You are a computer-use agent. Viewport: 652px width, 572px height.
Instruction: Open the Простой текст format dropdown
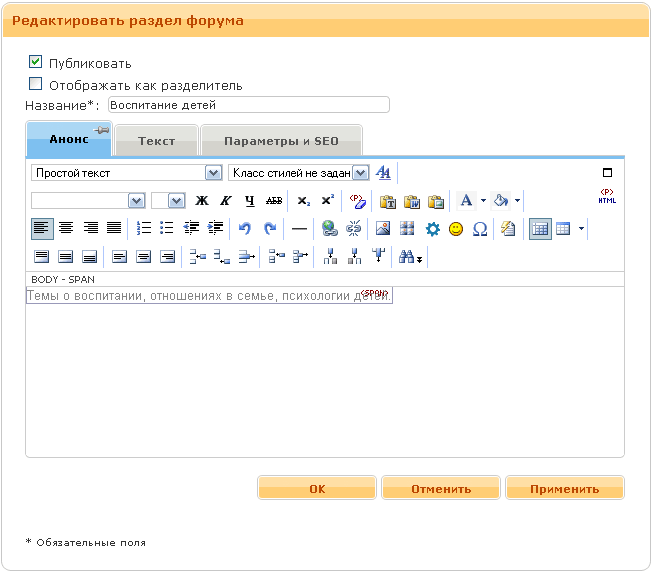click(212, 173)
